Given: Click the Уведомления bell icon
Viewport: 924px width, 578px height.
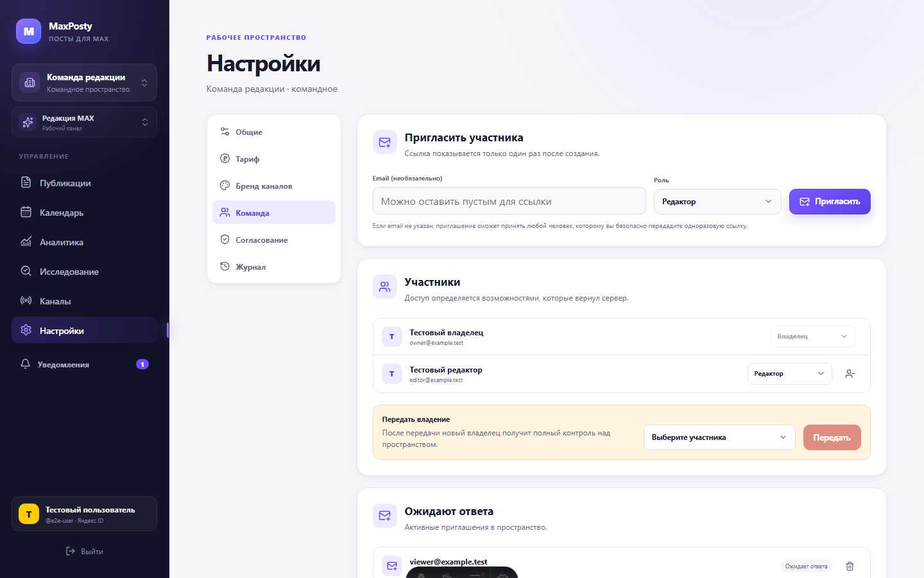Looking at the screenshot, I should point(25,364).
